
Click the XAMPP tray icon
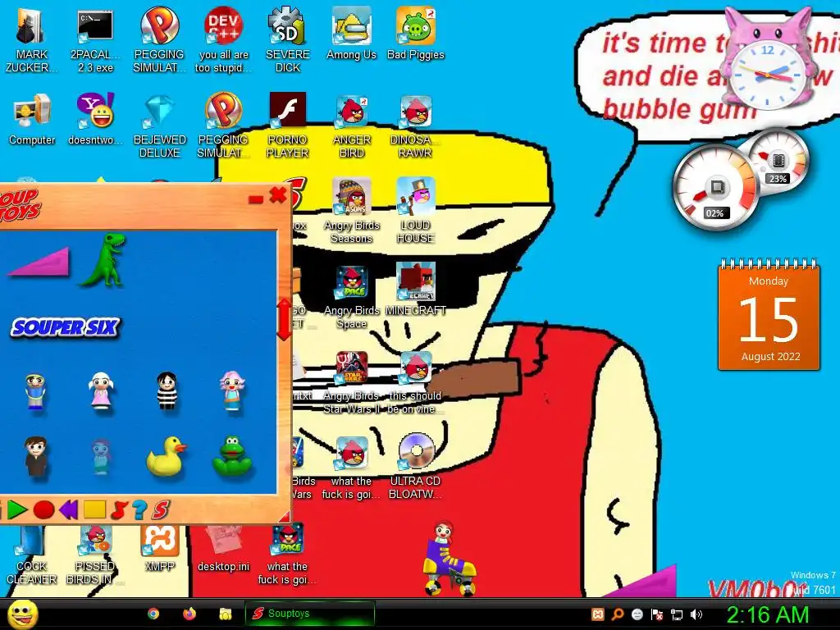(597, 614)
